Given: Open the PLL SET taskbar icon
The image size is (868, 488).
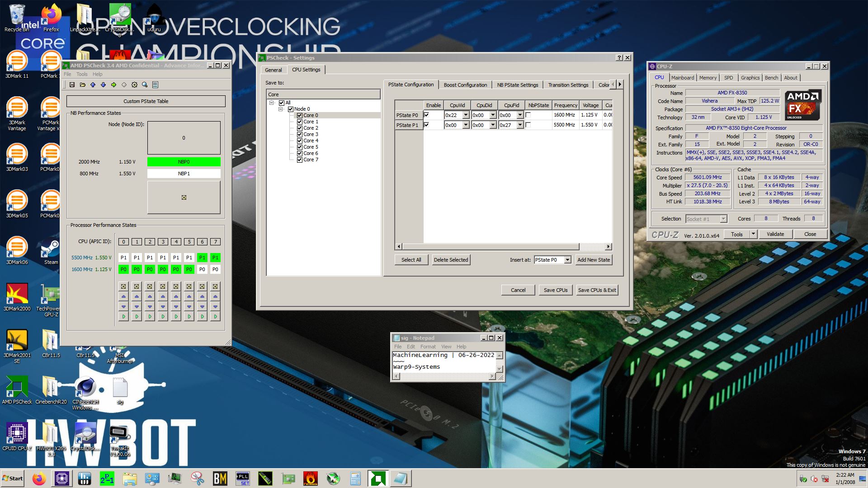Looking at the screenshot, I should pos(243,479).
